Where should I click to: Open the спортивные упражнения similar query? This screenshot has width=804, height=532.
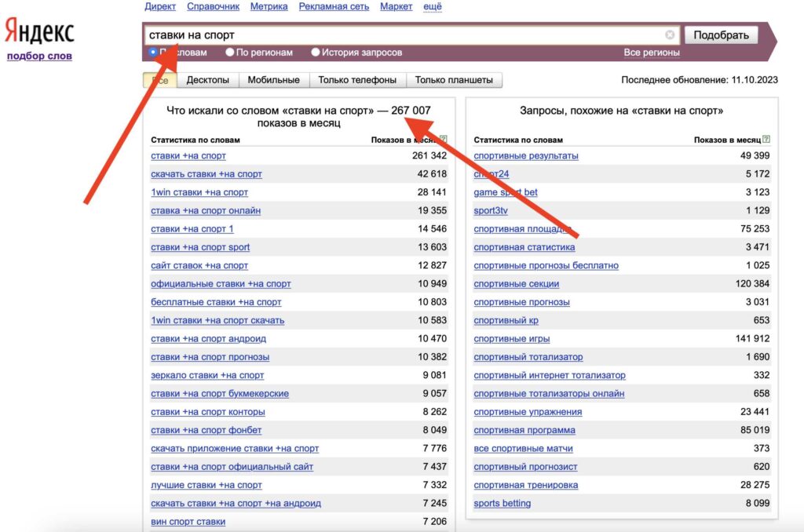pyautogui.click(x=528, y=412)
